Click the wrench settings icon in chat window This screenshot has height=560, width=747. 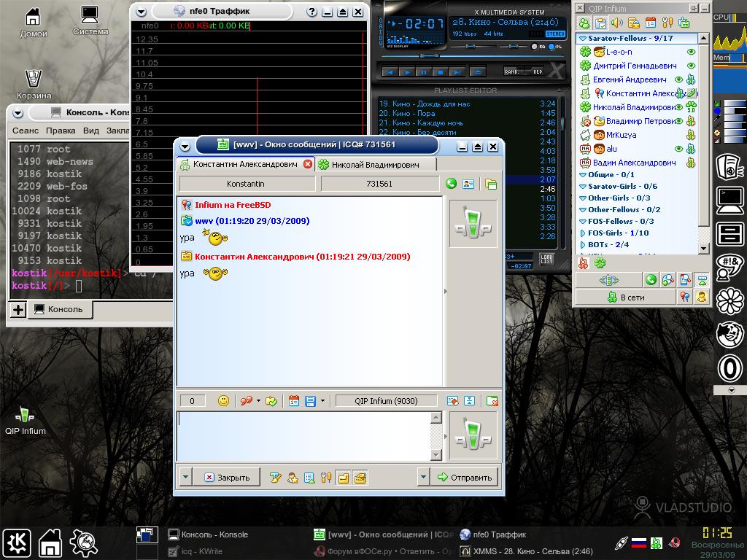pyautogui.click(x=325, y=478)
